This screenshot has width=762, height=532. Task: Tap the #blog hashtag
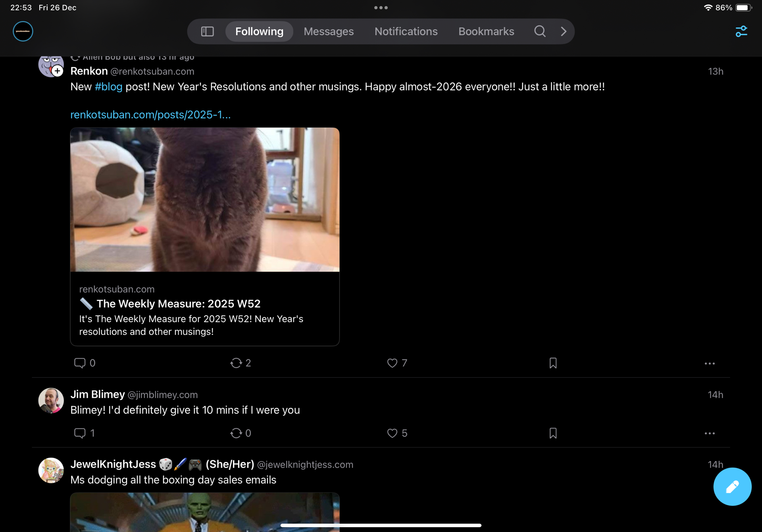pyautogui.click(x=108, y=87)
